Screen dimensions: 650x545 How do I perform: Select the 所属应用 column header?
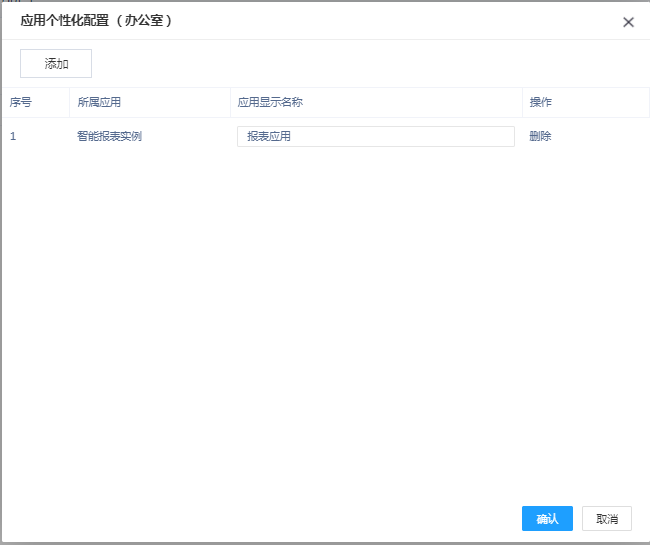99,102
